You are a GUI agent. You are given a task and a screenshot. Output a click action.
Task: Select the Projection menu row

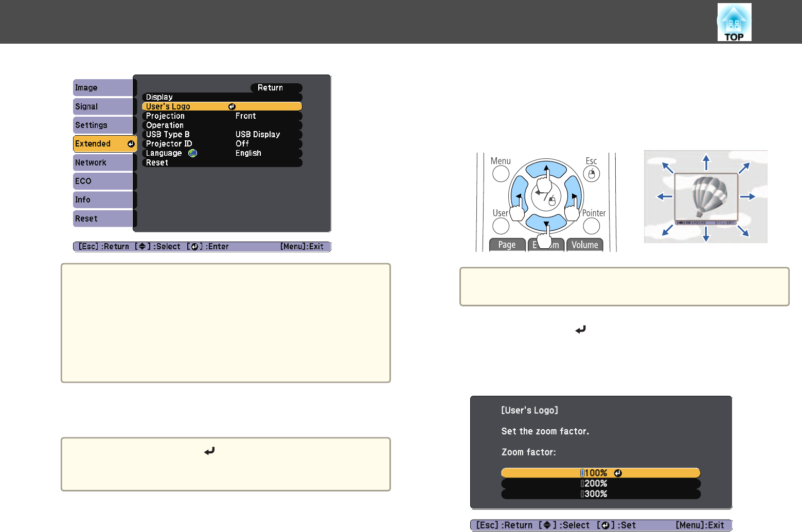[x=222, y=116]
